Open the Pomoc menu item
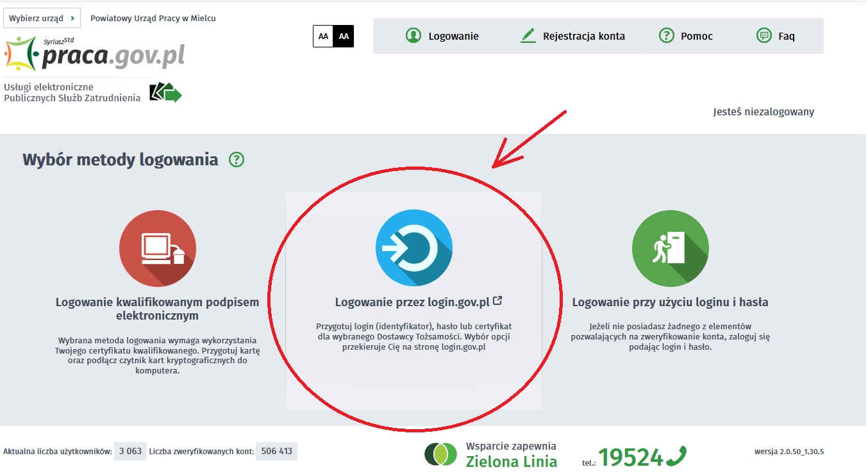Image resolution: width=868 pixels, height=474 pixels. tap(686, 36)
